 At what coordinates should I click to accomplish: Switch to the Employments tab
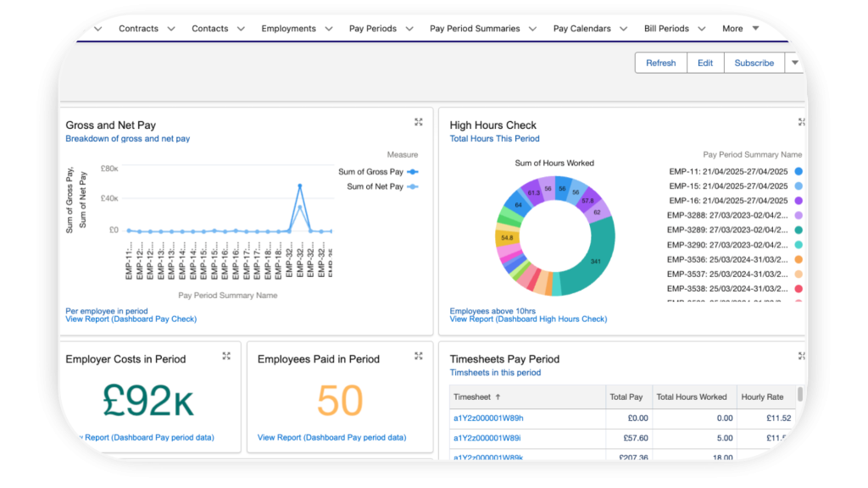[x=288, y=29]
